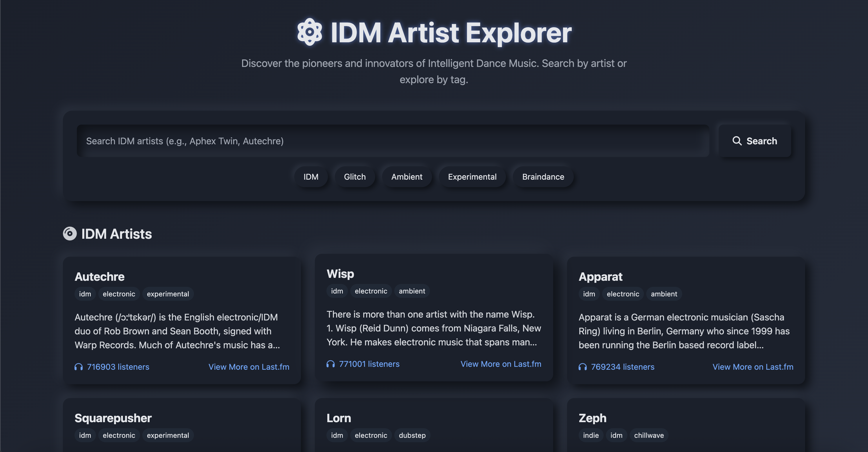The width and height of the screenshot is (868, 452).
Task: Click the dubstep tag on Lorn card
Action: click(x=412, y=435)
